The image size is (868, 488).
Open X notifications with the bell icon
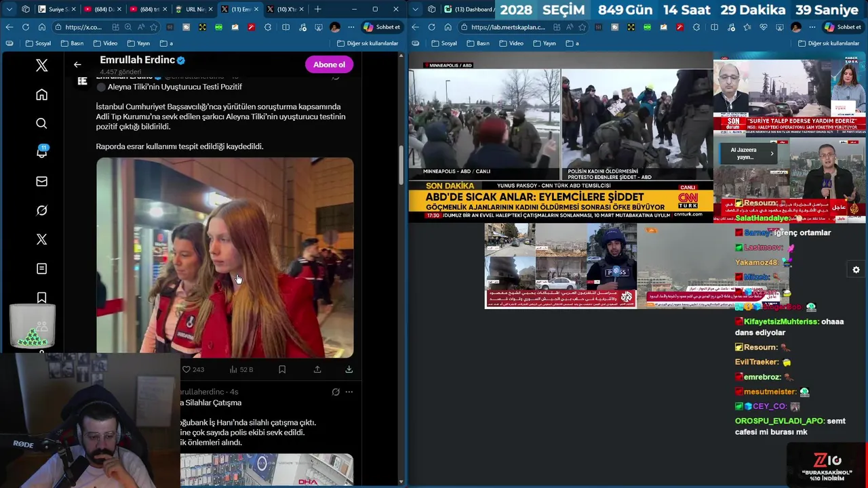(x=41, y=152)
